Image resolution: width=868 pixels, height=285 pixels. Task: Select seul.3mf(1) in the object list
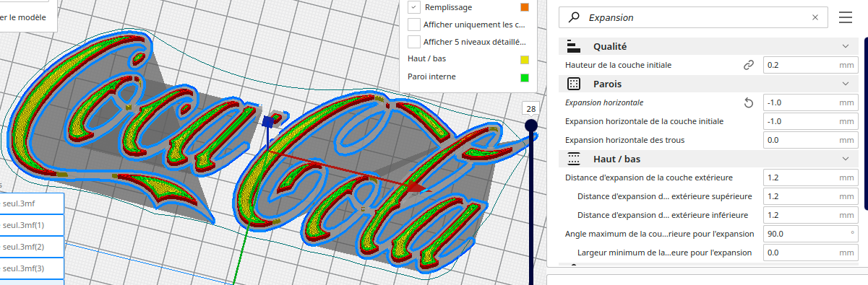32,225
